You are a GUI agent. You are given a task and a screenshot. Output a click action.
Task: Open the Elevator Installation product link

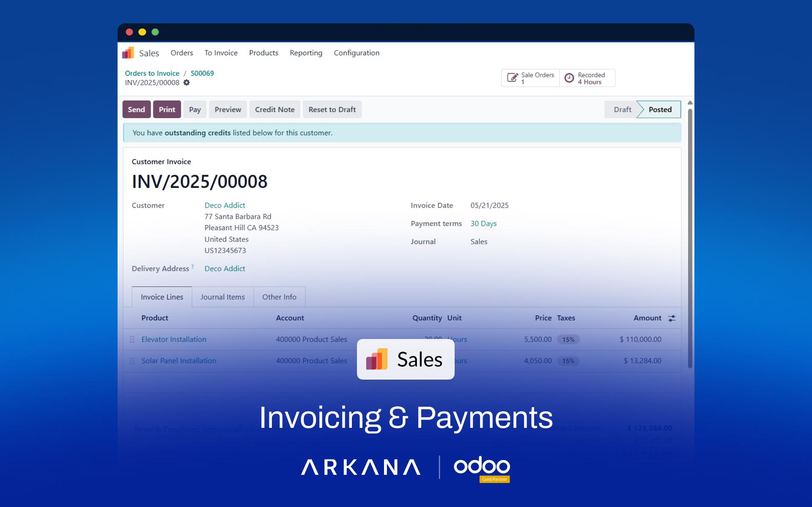tap(174, 339)
